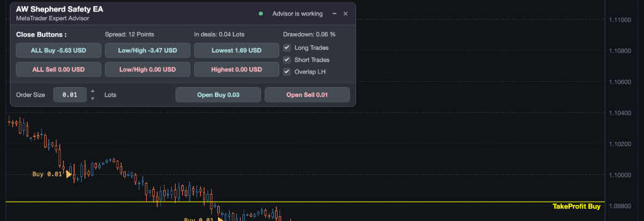
Task: Click the 'Lots' unit label
Action: click(x=110, y=95)
